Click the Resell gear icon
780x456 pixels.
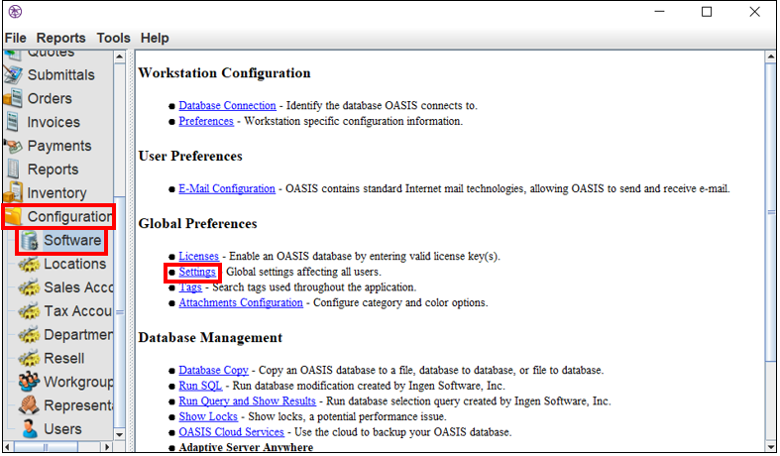click(x=29, y=358)
